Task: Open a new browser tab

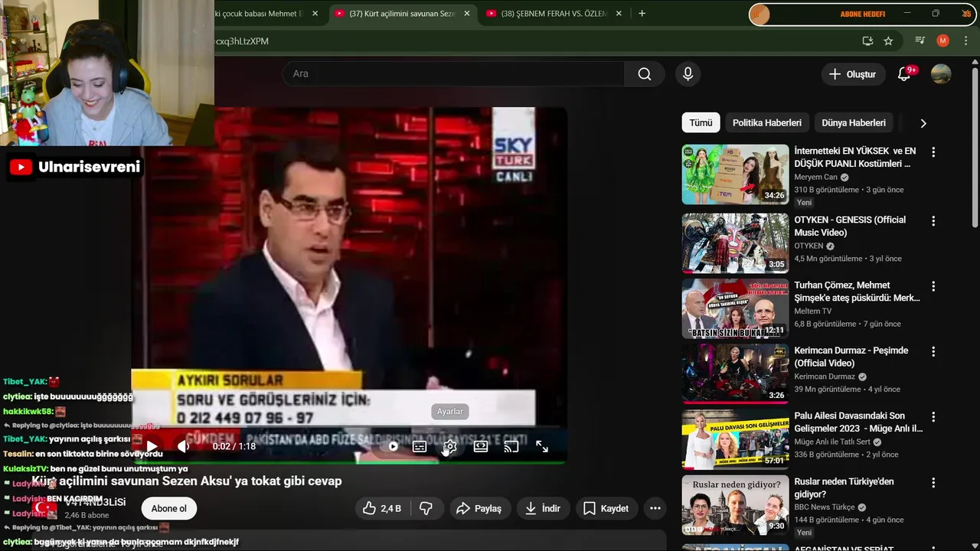Action: pos(642,13)
